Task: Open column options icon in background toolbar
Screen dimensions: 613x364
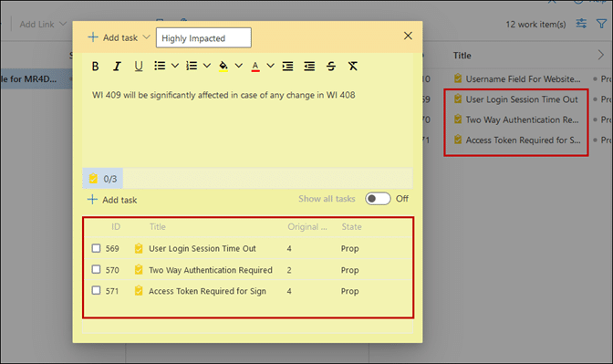Action: 581,24
